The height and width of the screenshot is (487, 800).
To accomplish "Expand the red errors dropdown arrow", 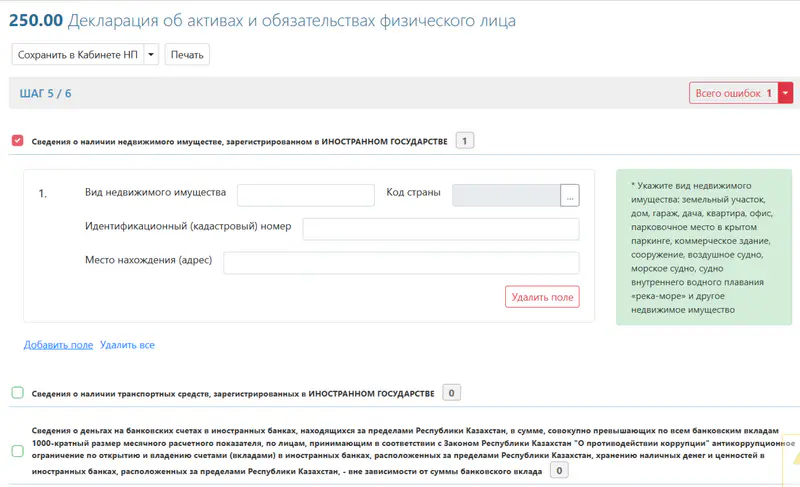I will (785, 93).
